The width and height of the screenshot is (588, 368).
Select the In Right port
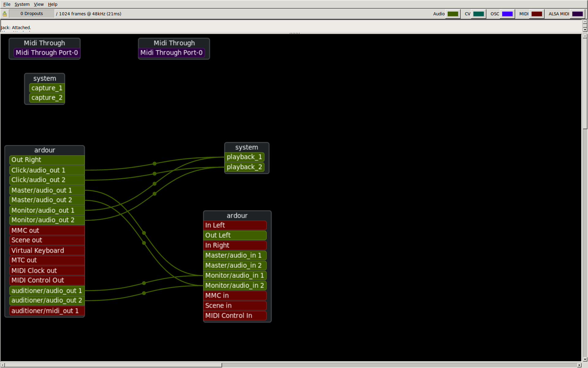[x=235, y=246]
